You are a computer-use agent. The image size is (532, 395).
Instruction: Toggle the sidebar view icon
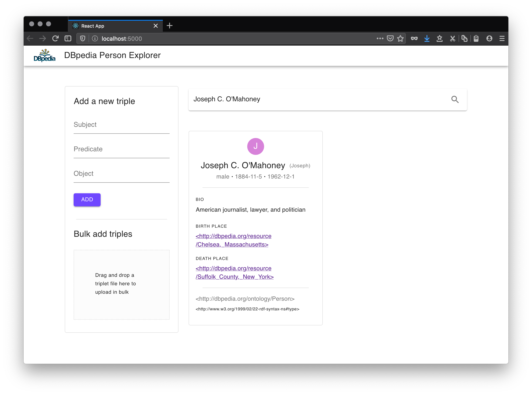(68, 38)
